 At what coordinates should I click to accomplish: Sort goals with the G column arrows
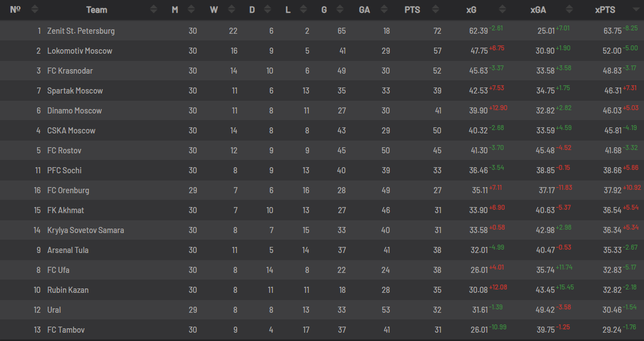click(339, 9)
